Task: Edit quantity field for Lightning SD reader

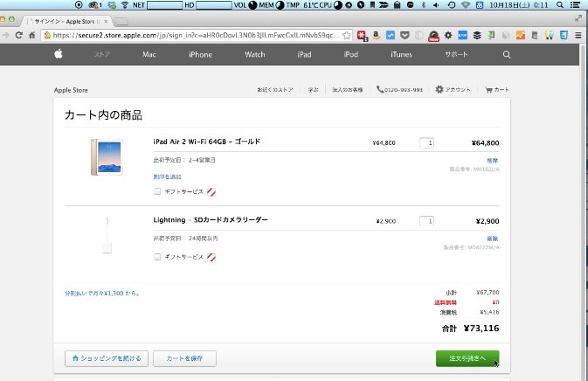Action: tap(426, 221)
